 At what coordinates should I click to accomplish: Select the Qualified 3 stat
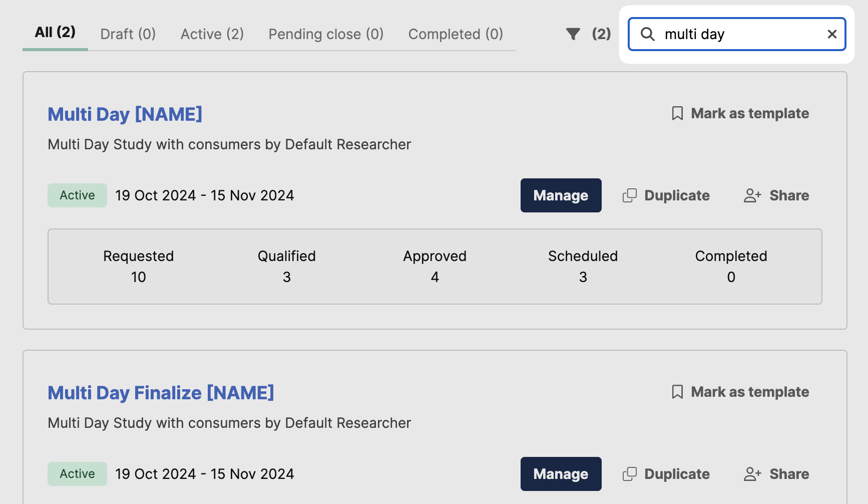287,267
